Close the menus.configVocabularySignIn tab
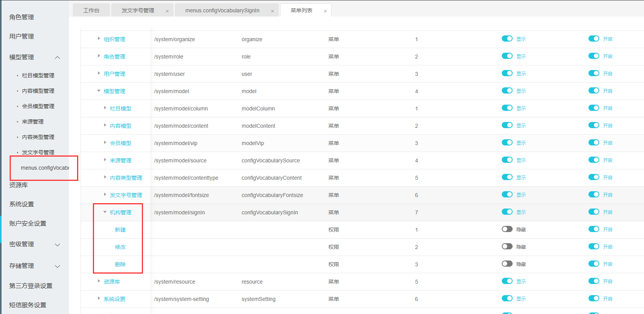This screenshot has width=644, height=314. [x=272, y=11]
